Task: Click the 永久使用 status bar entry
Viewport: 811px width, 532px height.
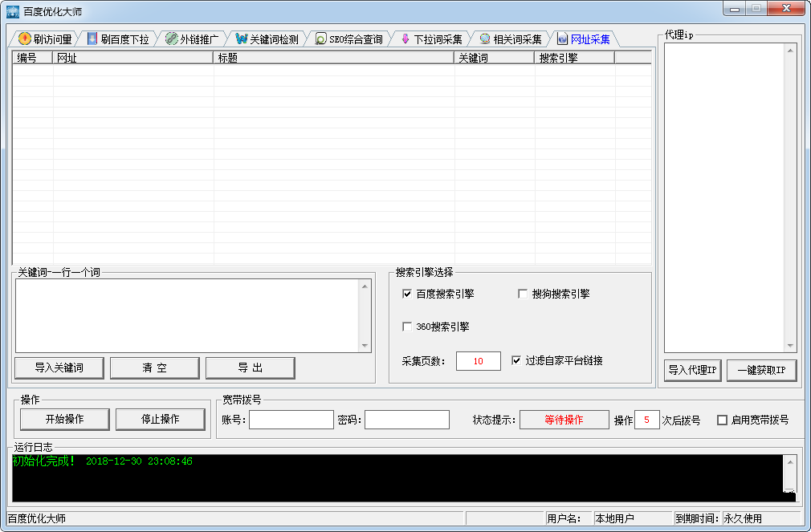Action: coord(743,518)
